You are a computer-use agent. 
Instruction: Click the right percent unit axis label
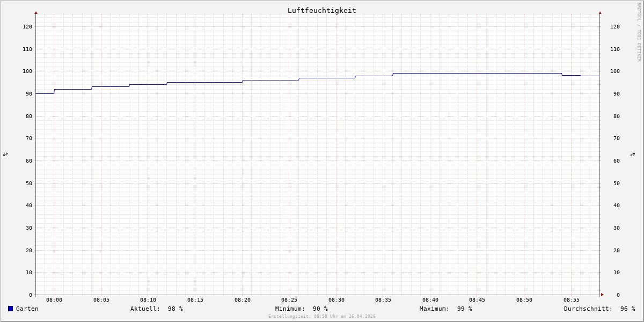(633, 155)
